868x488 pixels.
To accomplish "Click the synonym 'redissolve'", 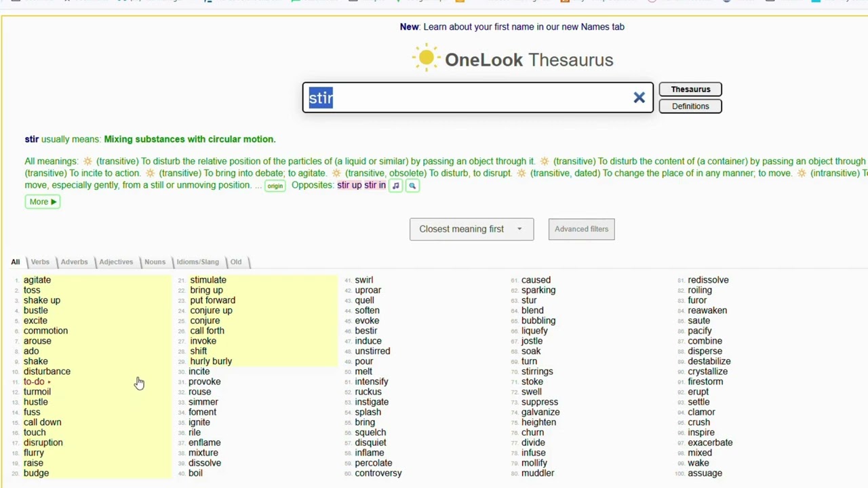I will click(708, 280).
